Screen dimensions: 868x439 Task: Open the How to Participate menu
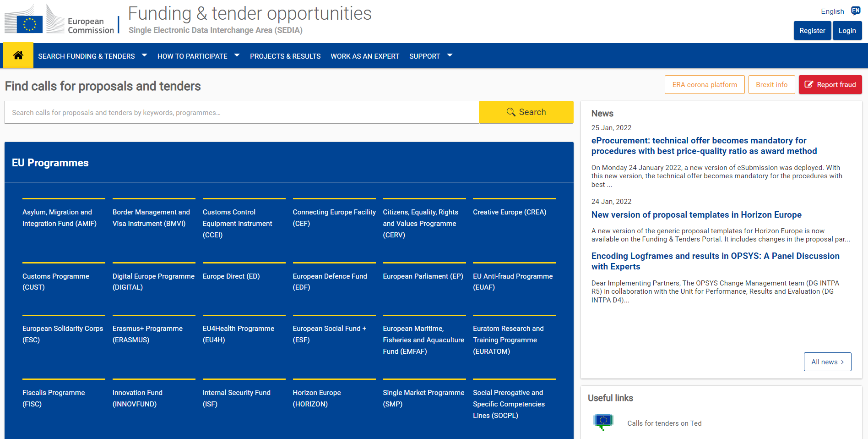click(192, 56)
